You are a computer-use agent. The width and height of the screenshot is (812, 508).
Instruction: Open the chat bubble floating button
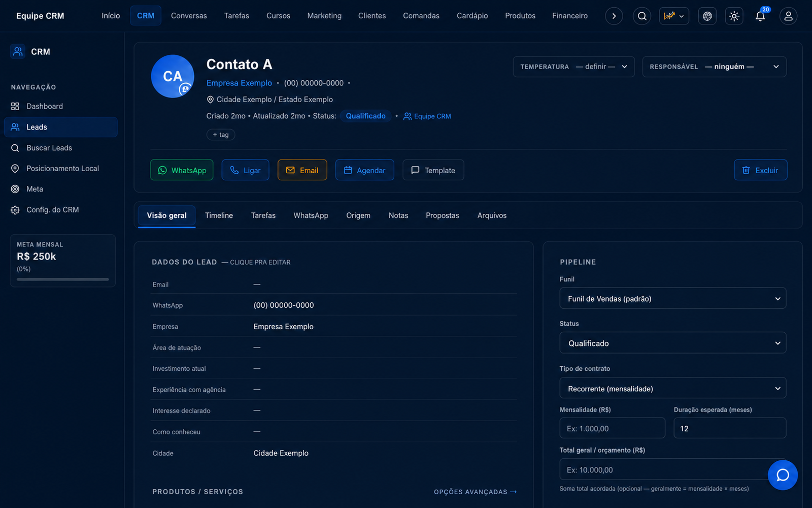pos(783,475)
